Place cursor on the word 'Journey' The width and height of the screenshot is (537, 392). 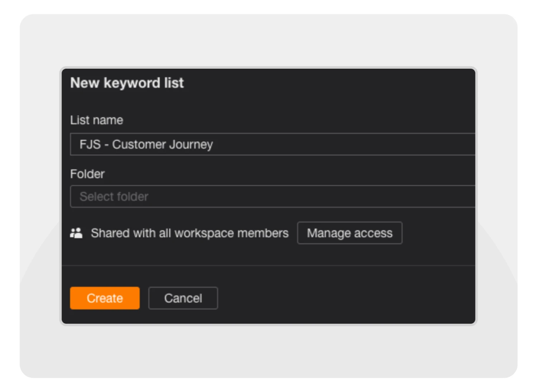191,144
